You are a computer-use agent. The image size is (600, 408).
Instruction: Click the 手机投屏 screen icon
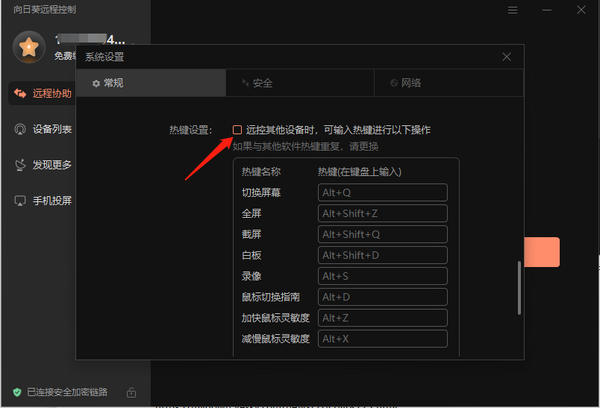(x=20, y=201)
